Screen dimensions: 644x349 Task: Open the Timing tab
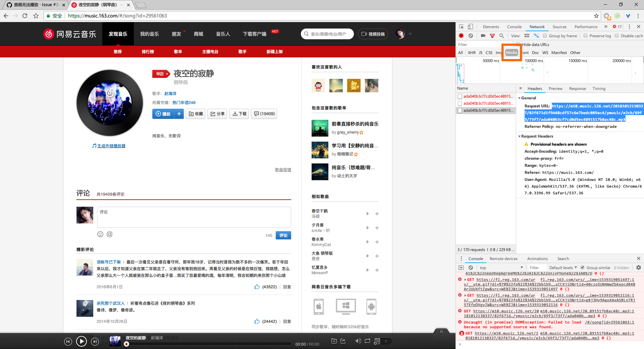599,88
